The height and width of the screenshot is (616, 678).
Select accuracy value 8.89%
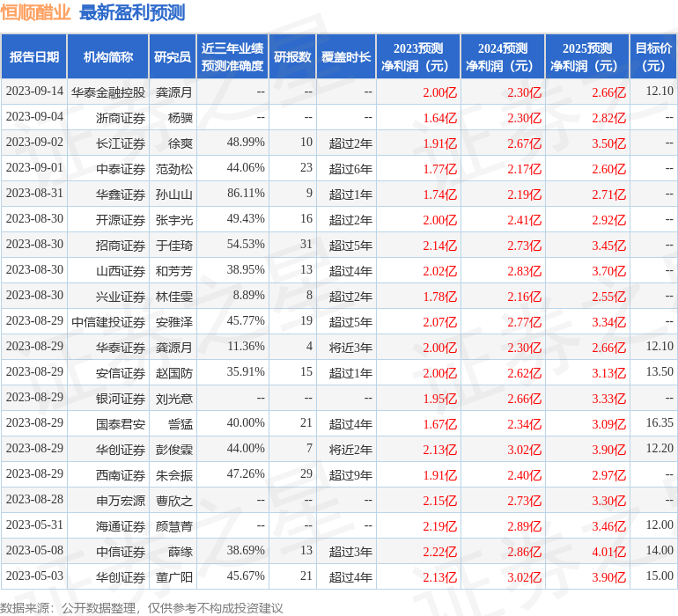click(248, 296)
